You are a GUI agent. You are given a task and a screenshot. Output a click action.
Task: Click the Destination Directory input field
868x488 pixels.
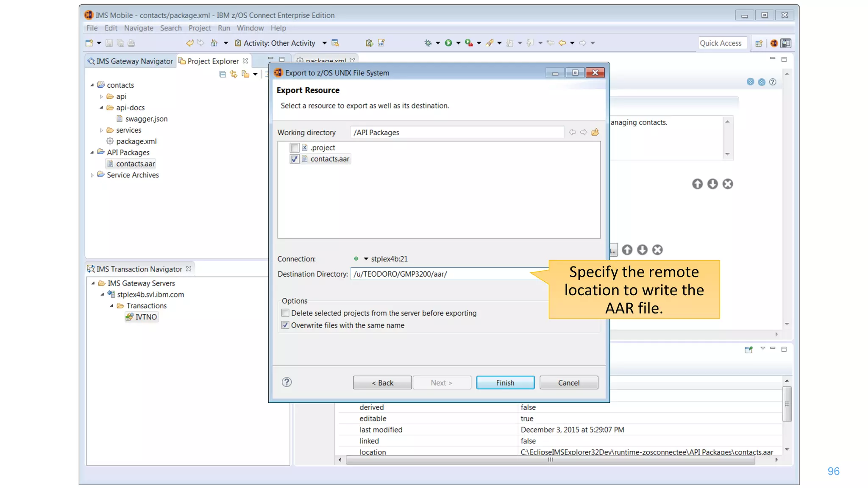[x=449, y=274]
